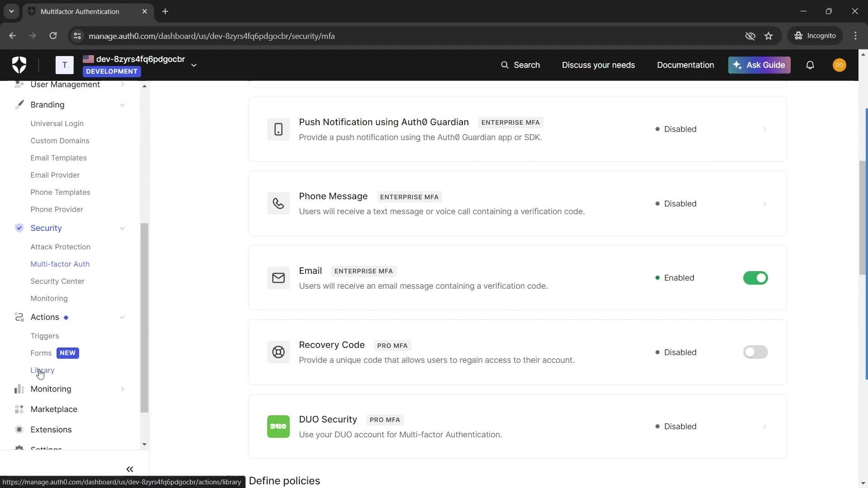The image size is (868, 488).
Task: Click the Recovery Code lifebuoy icon
Action: (278, 352)
